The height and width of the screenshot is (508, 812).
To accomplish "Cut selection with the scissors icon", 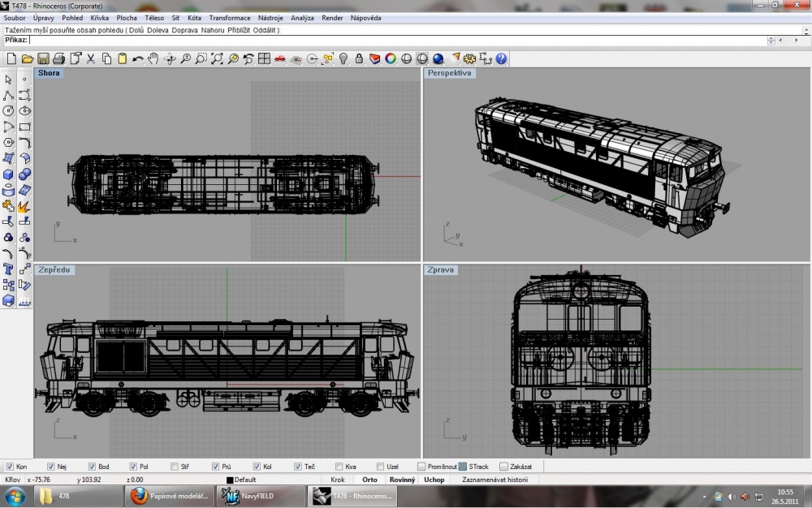I will coord(91,59).
